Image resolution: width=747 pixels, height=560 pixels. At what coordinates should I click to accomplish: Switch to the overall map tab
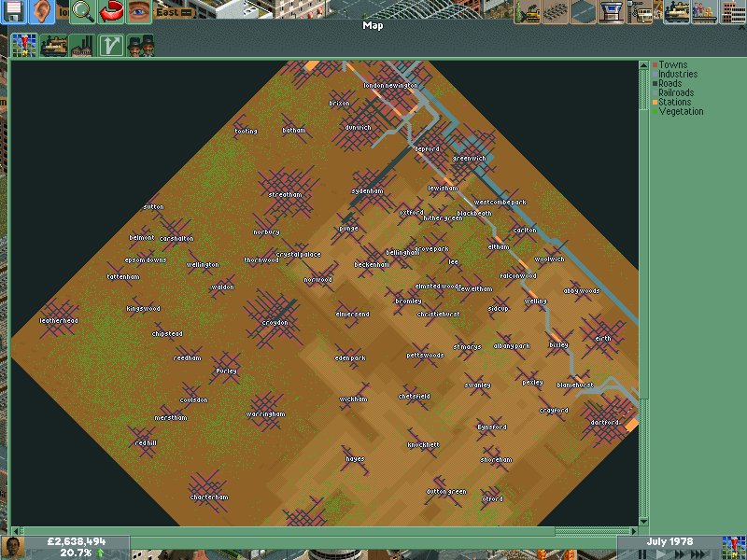(x=24, y=46)
